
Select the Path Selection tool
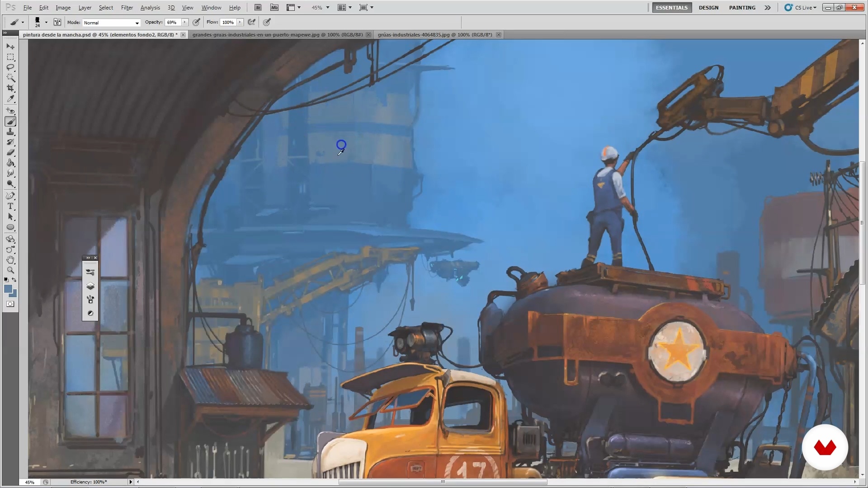click(x=10, y=216)
